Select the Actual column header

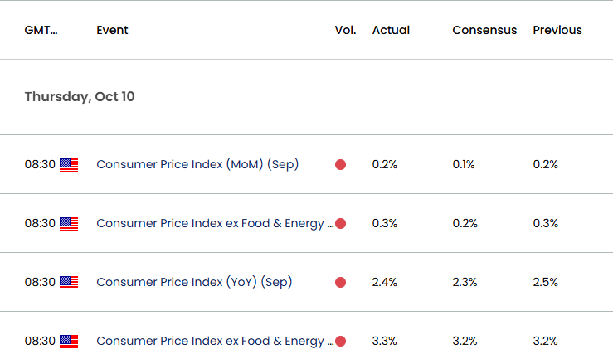[391, 31]
